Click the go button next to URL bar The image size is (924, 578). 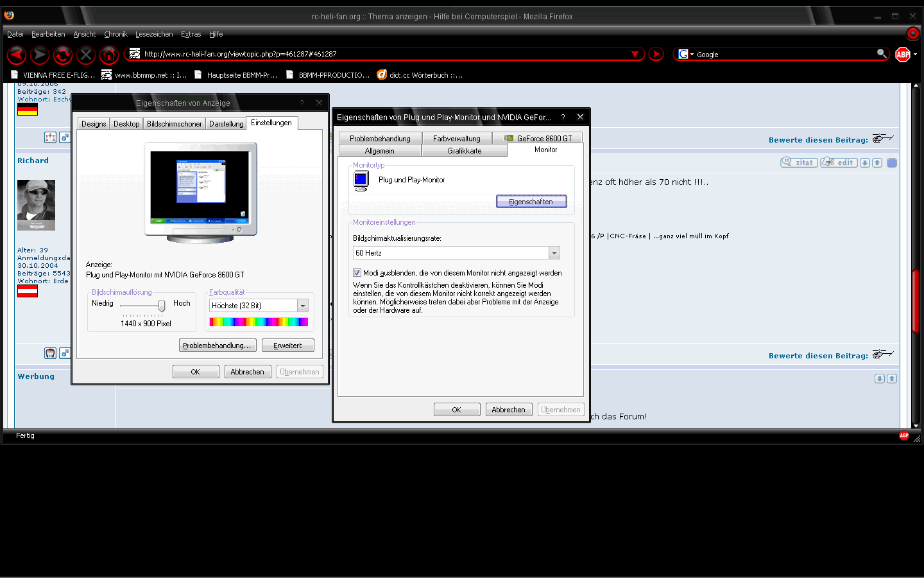point(656,55)
